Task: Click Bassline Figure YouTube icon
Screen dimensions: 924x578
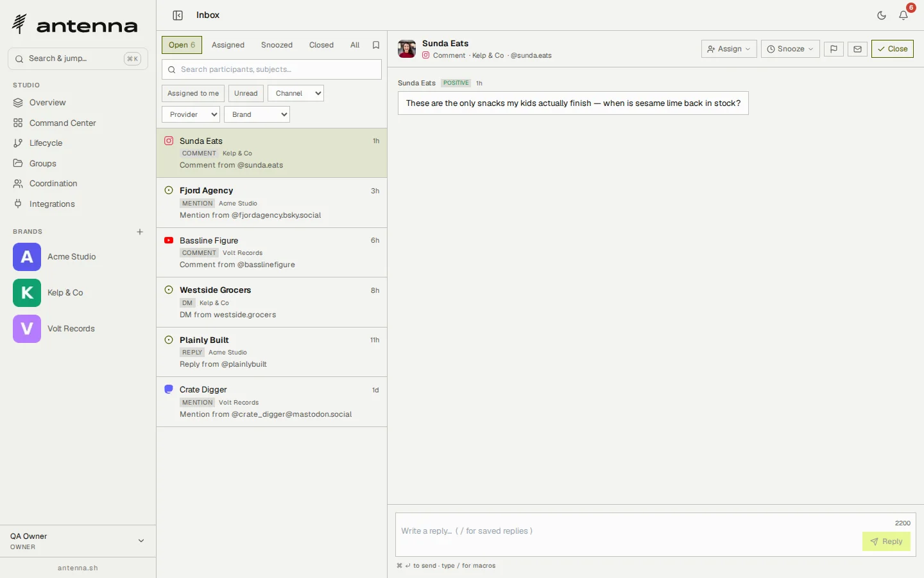Action: (169, 240)
